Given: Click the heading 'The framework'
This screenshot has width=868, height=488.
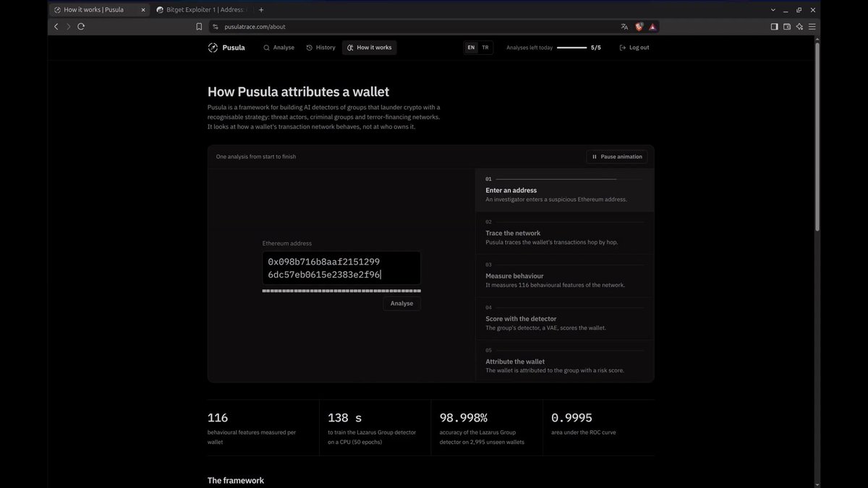Looking at the screenshot, I should click(236, 481).
